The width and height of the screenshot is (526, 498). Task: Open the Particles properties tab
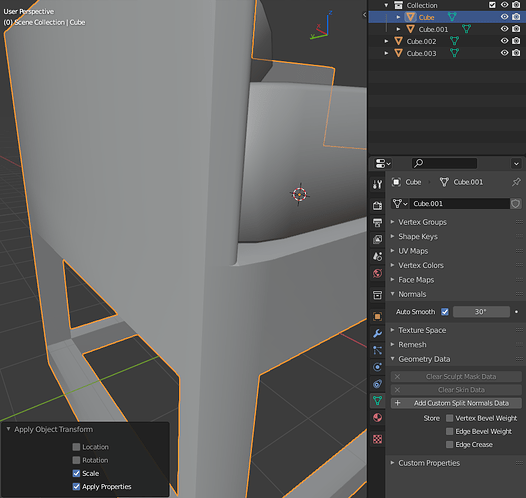(377, 350)
